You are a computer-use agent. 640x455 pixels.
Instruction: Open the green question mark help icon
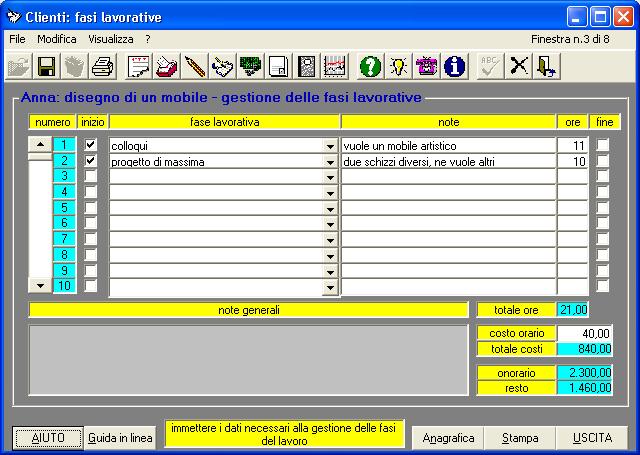pyautogui.click(x=370, y=66)
